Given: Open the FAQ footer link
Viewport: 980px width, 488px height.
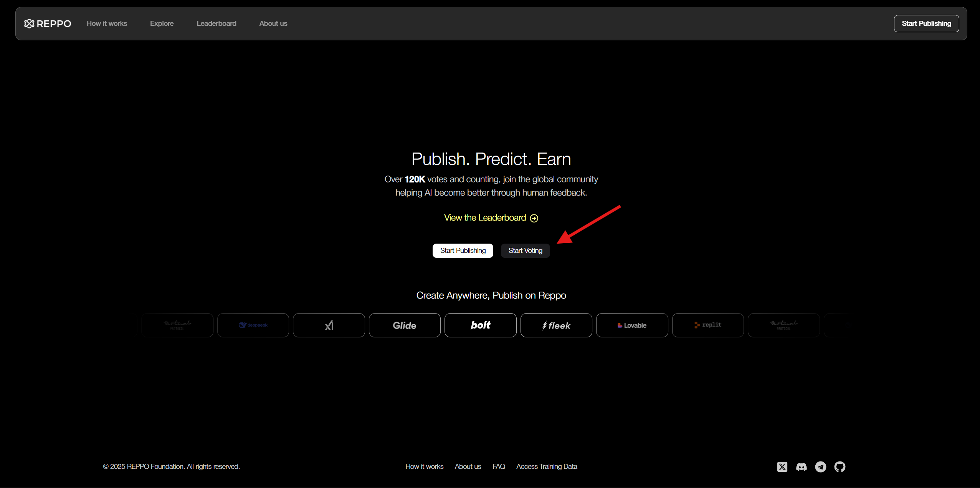Looking at the screenshot, I should (499, 466).
